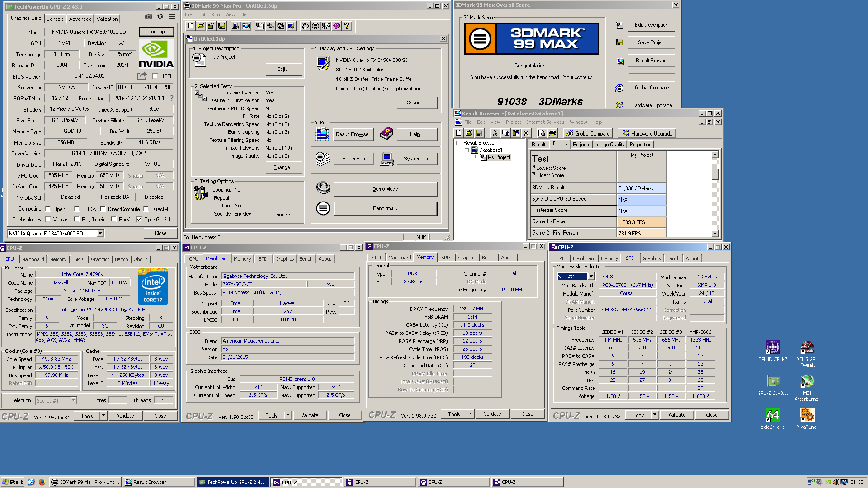Open aida64.exe desktop shortcut
Viewport: 868px width, 488px height.
[773, 418]
